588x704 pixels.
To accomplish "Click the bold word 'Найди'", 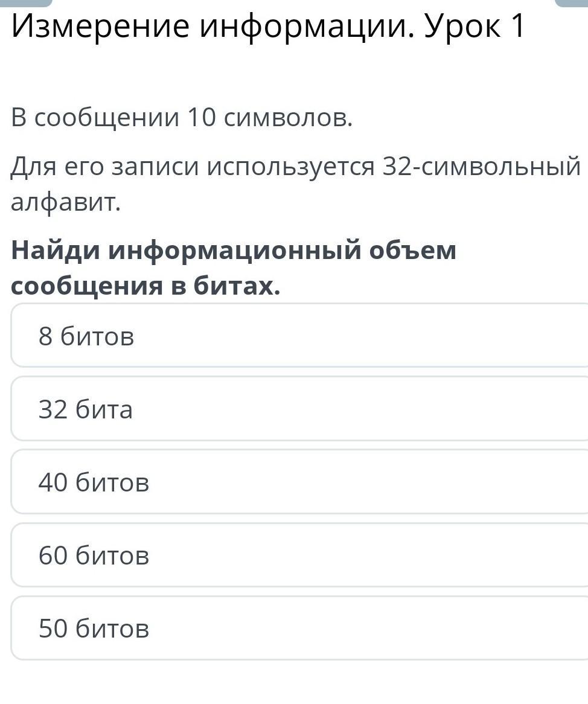I will coord(55,251).
